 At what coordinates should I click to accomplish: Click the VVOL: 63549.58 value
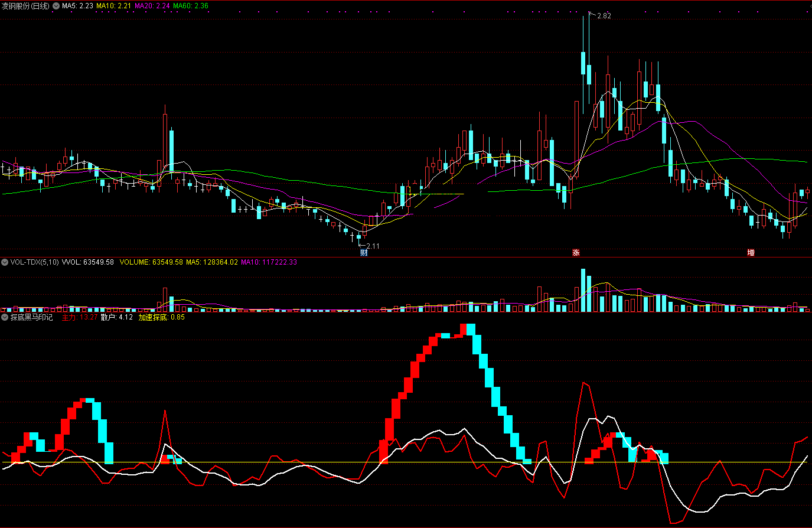point(88,262)
